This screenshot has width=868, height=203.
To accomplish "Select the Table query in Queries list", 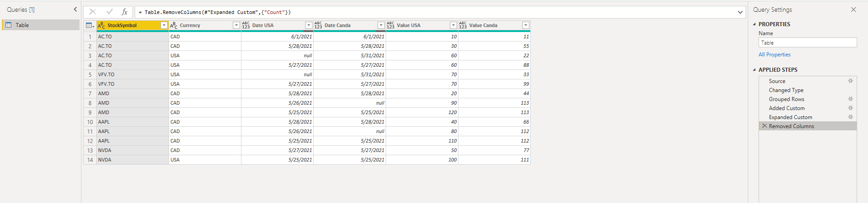I will 41,25.
